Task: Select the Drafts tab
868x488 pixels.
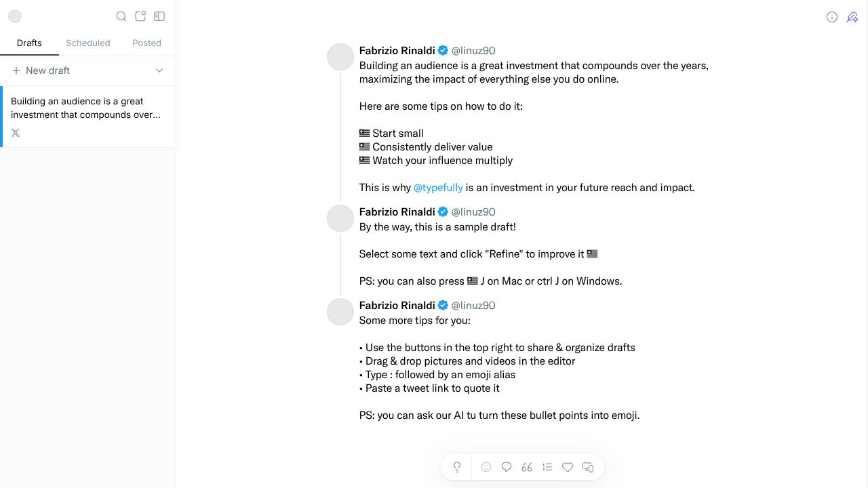Action: coord(29,43)
